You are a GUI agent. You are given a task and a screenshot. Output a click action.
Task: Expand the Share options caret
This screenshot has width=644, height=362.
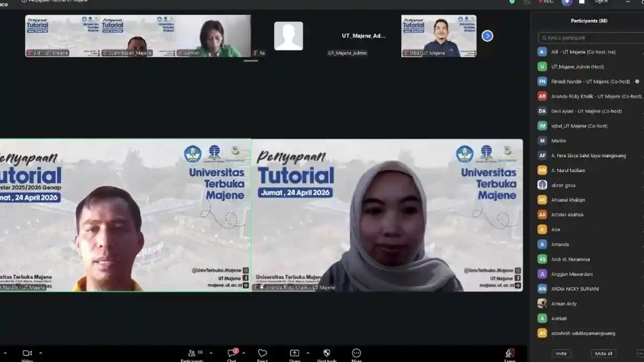pyautogui.click(x=308, y=353)
